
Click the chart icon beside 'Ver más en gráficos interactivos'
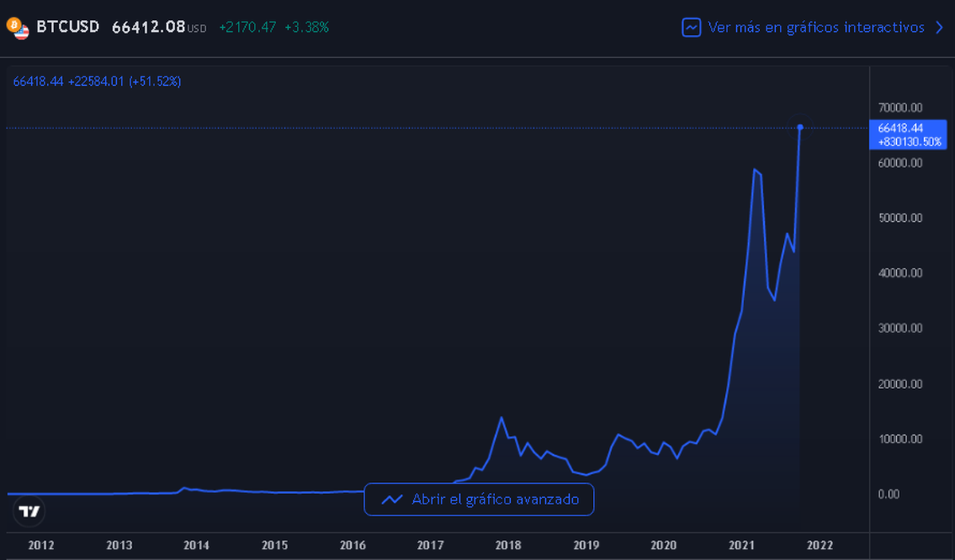pyautogui.click(x=691, y=28)
